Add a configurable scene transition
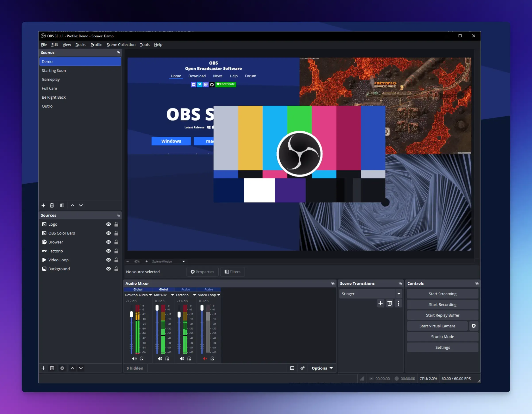The height and width of the screenshot is (414, 532). [380, 303]
